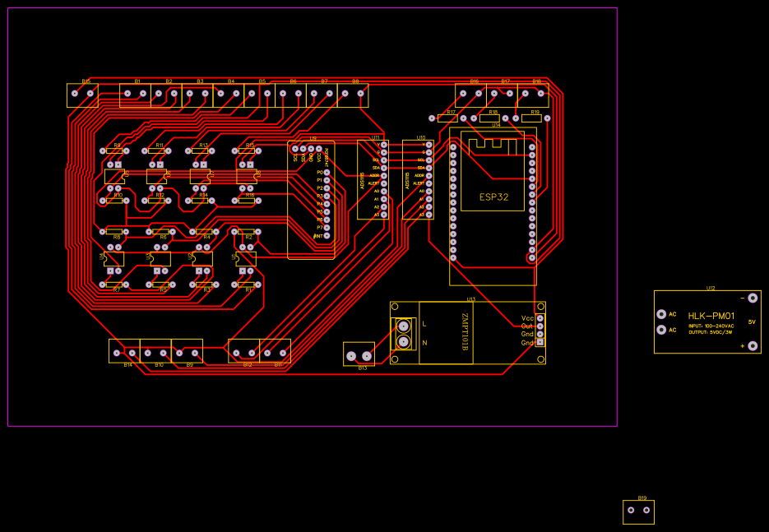This screenshot has height=532, width=769.
Task: Select the ESP32 module footprint
Action: [x=492, y=196]
